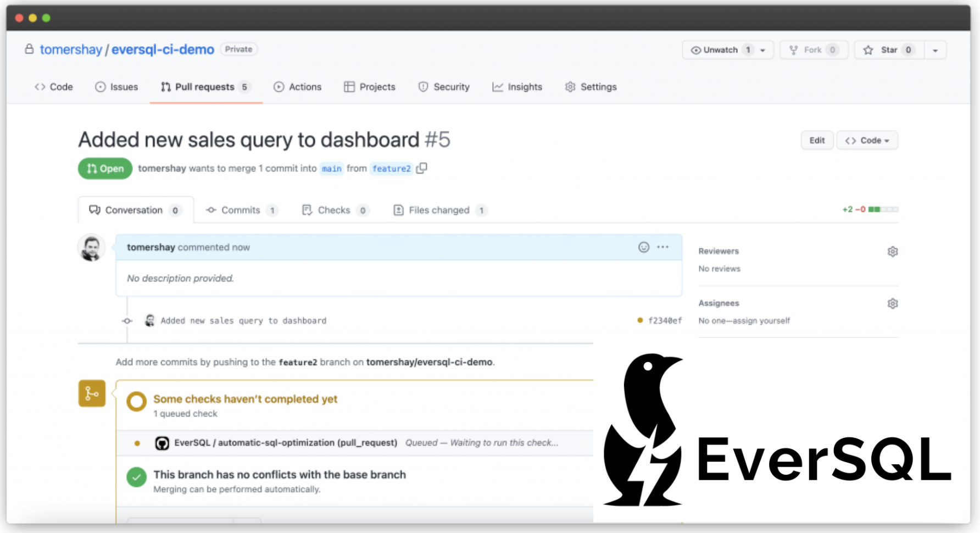The height and width of the screenshot is (533, 980).
Task: Click the +2 −0 diffstat indicator
Action: click(870, 209)
